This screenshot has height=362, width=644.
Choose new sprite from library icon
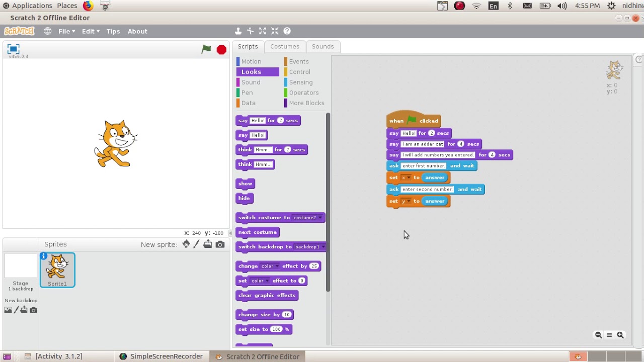[186, 244]
